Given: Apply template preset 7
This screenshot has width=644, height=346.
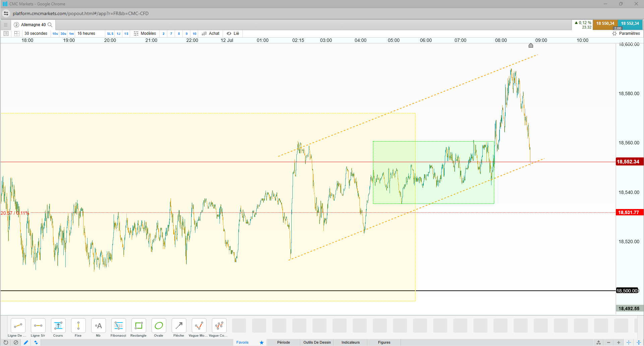Looking at the screenshot, I should click(x=171, y=34).
